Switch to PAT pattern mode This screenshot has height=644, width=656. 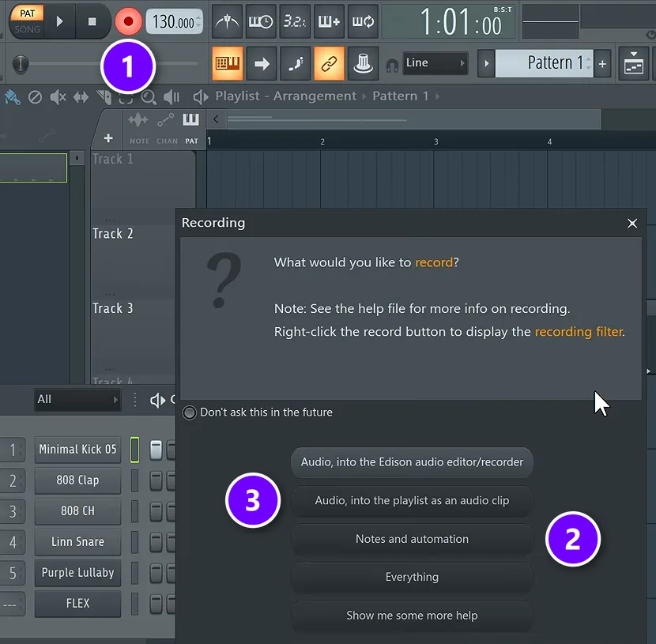[x=27, y=13]
